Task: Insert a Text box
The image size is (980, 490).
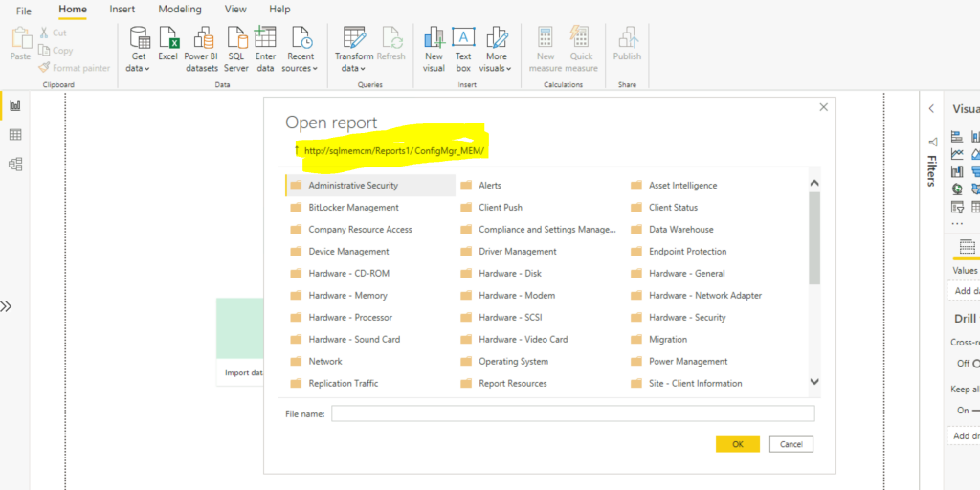Action: coord(463,50)
